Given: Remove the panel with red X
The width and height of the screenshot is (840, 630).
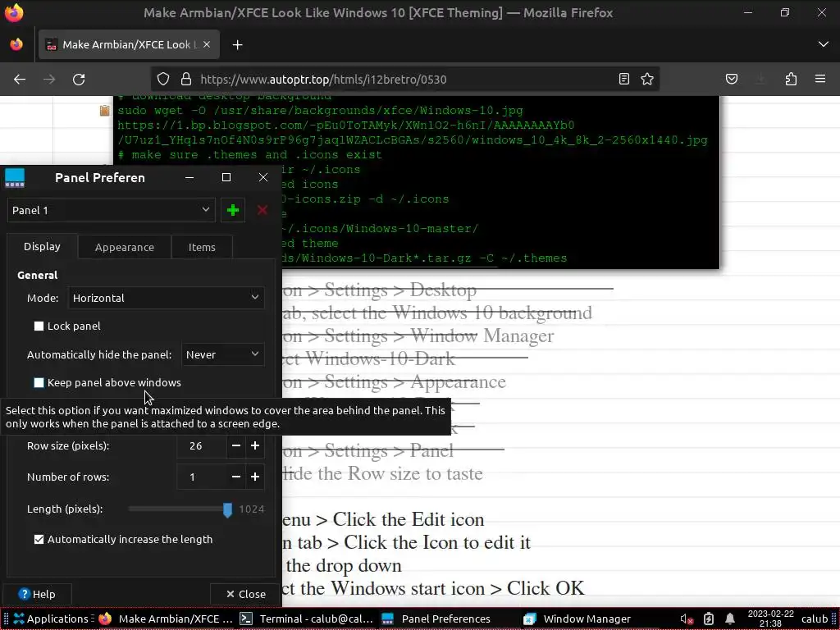Looking at the screenshot, I should [262, 210].
